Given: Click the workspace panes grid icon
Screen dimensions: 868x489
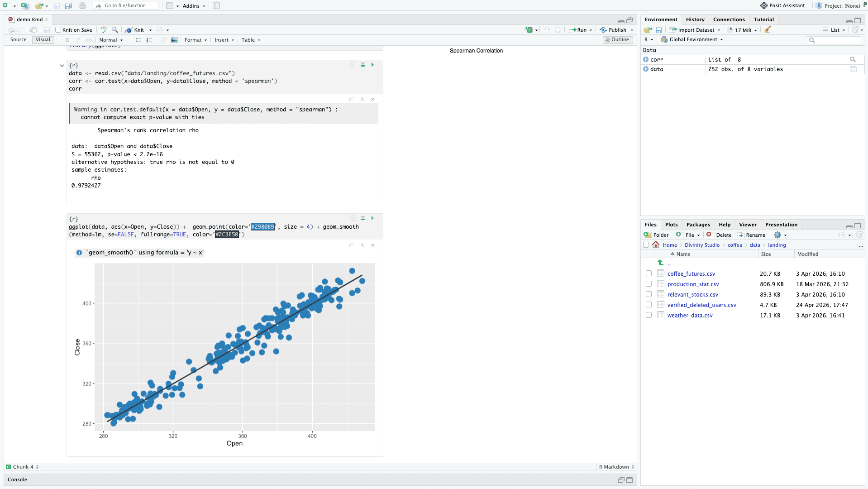Looking at the screenshot, I should [x=170, y=6].
